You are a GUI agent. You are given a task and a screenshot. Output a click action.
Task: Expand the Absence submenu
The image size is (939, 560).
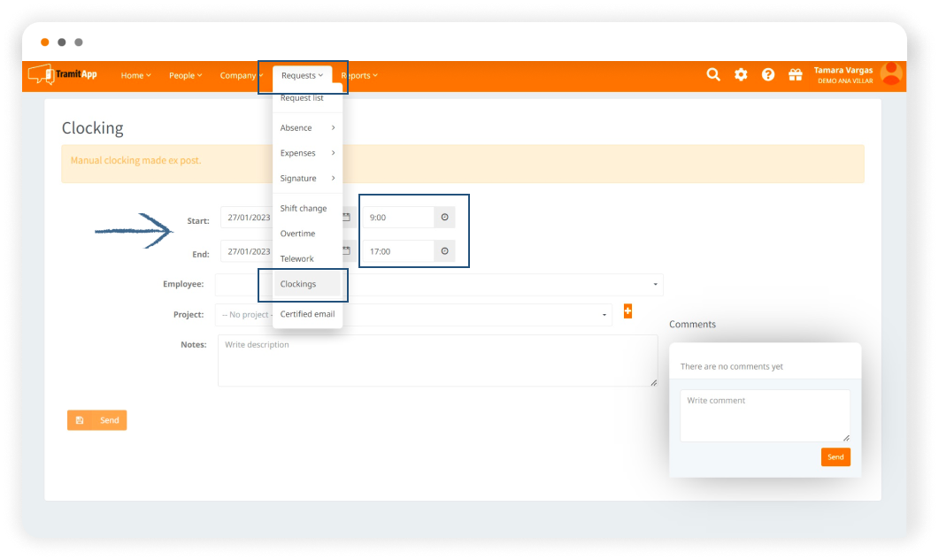coord(306,128)
